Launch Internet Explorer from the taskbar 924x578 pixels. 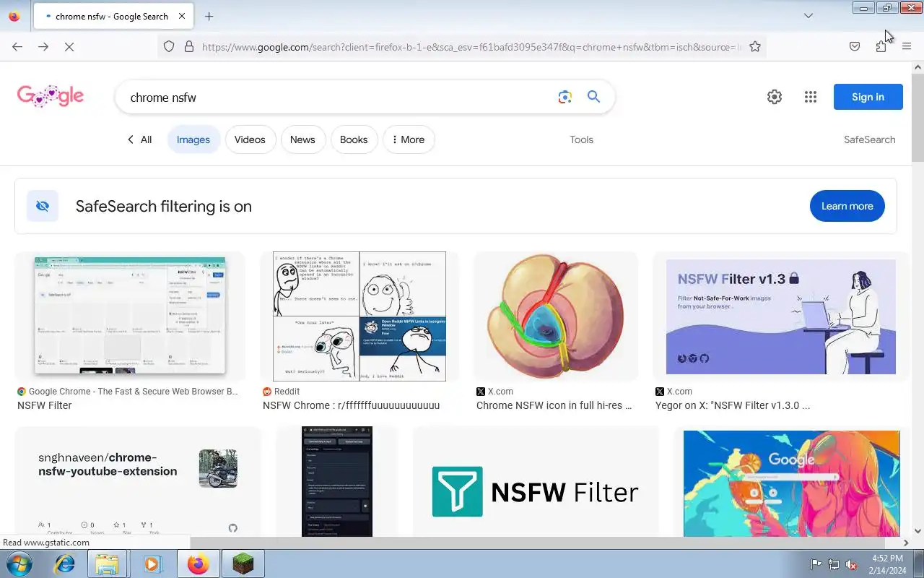(64, 564)
